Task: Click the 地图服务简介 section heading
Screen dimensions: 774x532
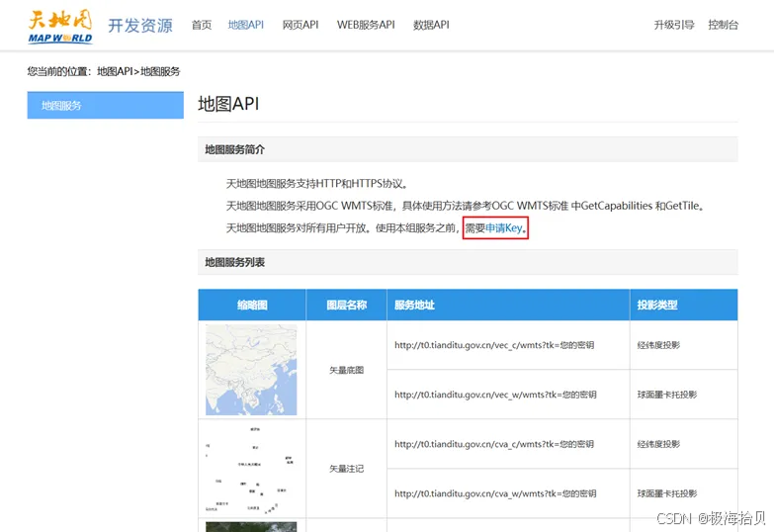Action: pyautogui.click(x=235, y=149)
